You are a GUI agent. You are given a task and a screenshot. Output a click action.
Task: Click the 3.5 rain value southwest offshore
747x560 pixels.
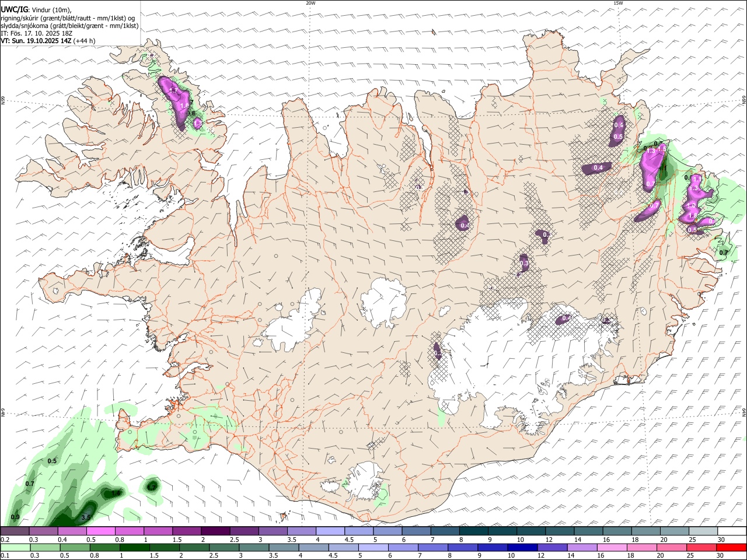[86, 517]
